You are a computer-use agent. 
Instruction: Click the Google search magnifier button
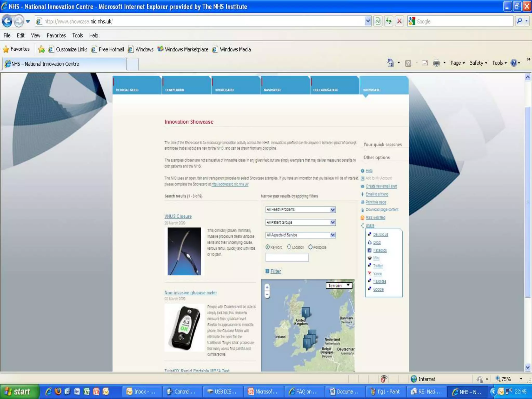coord(519,21)
